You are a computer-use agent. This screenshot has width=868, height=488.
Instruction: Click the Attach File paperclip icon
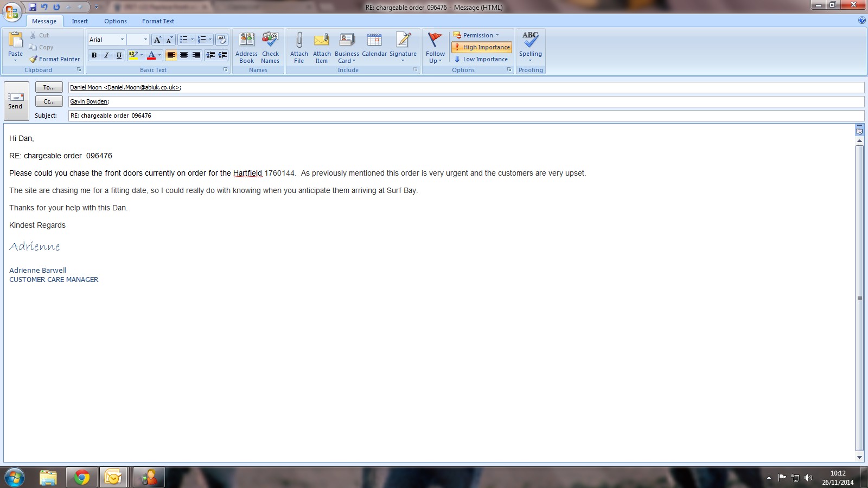pos(299,41)
